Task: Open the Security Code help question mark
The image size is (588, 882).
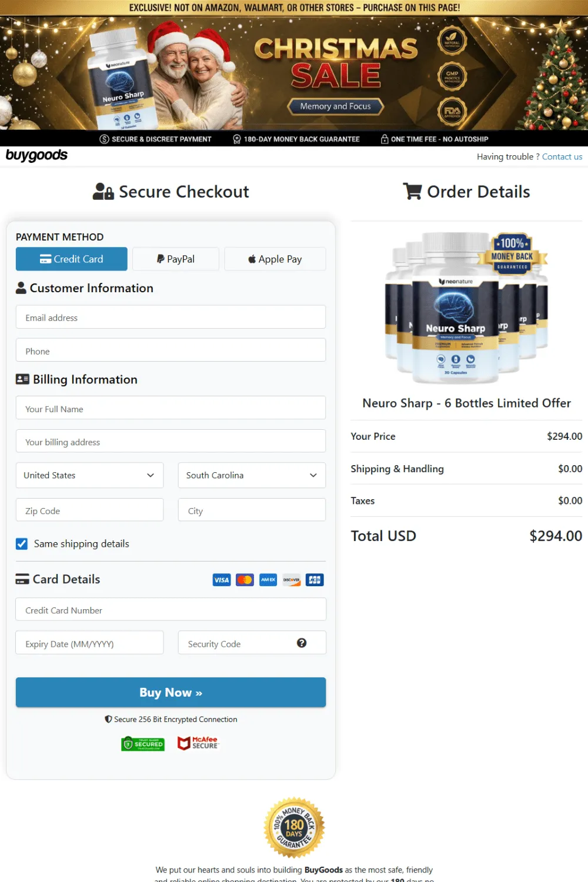Action: 302,643
